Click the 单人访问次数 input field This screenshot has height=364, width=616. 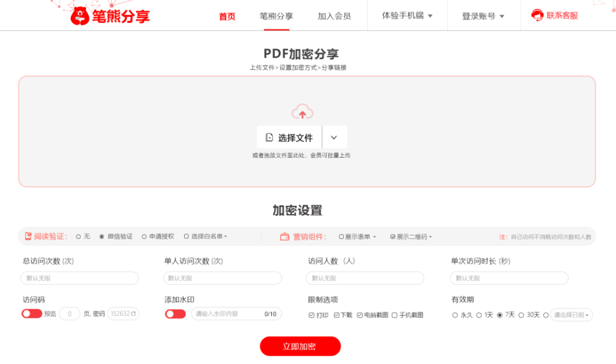tap(223, 278)
